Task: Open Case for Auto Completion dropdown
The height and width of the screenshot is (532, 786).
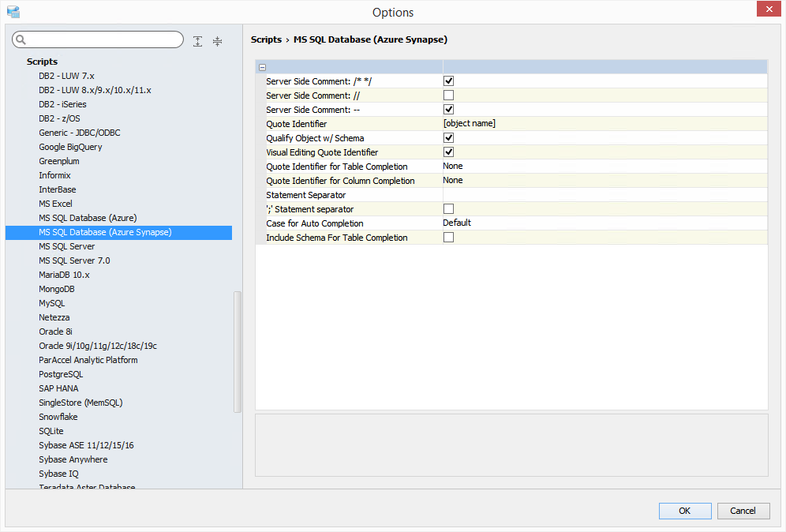Action: pyautogui.click(x=604, y=223)
